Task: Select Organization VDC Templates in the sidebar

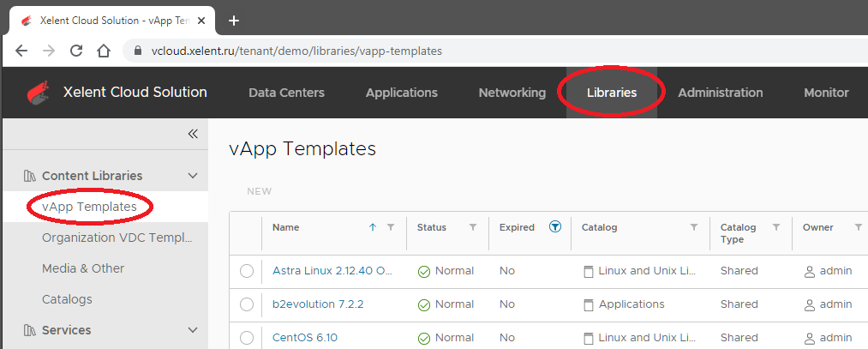Action: (117, 238)
